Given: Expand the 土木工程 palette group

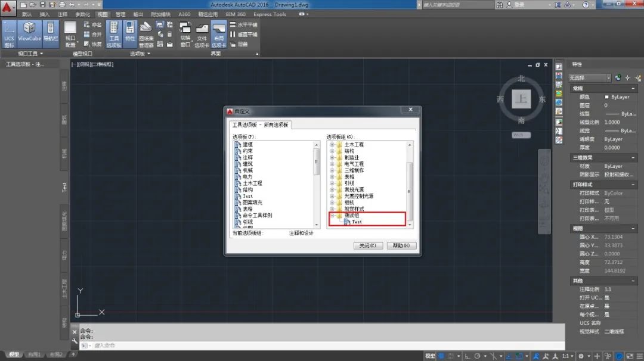Looking at the screenshot, I should pos(333,145).
